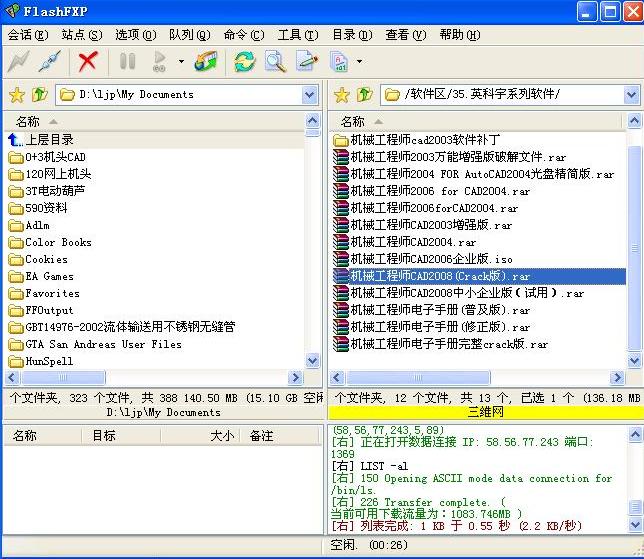Open the 工具(T) menu
Image resolution: width=644 pixels, height=559 pixels.
[x=298, y=35]
